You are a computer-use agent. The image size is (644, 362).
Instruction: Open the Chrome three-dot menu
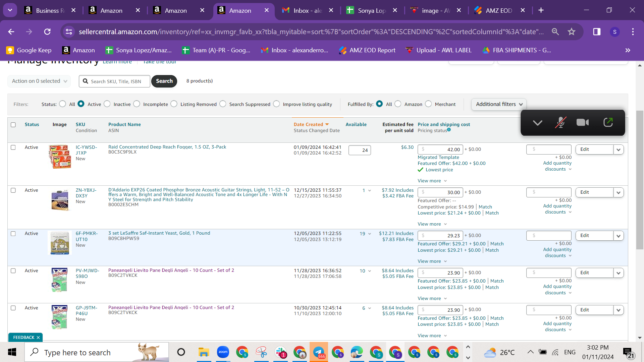[633, 32]
